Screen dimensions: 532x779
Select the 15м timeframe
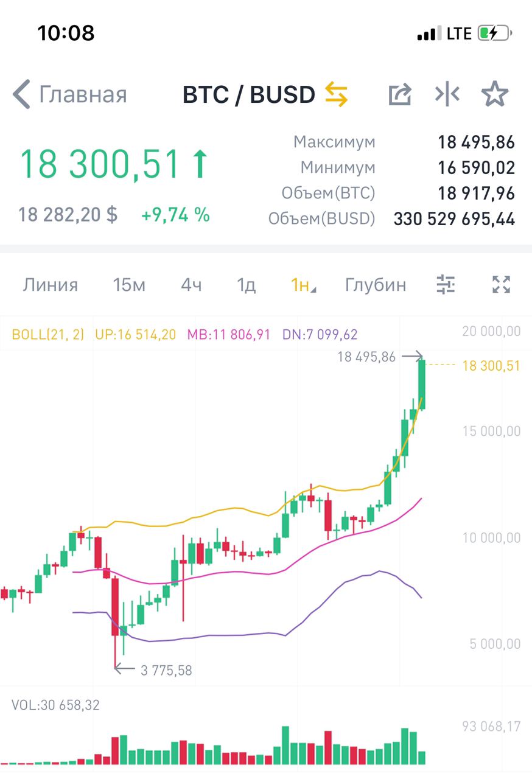129,285
